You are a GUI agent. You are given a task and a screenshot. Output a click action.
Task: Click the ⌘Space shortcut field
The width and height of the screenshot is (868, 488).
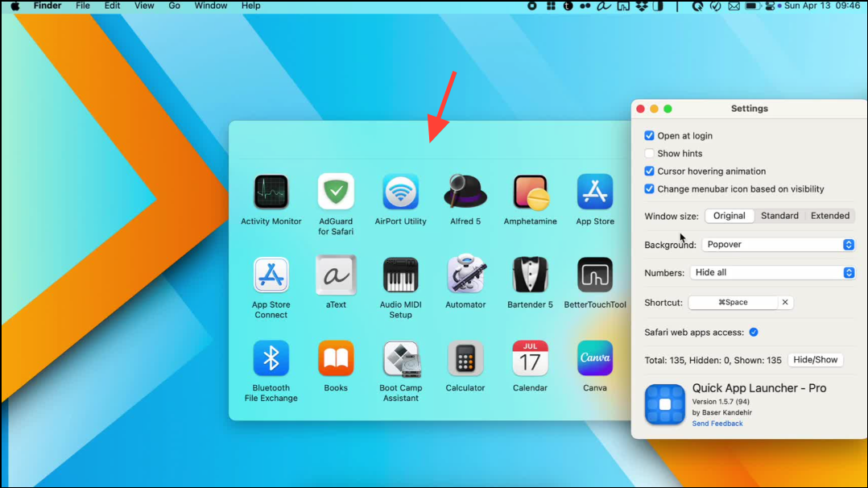coord(733,303)
